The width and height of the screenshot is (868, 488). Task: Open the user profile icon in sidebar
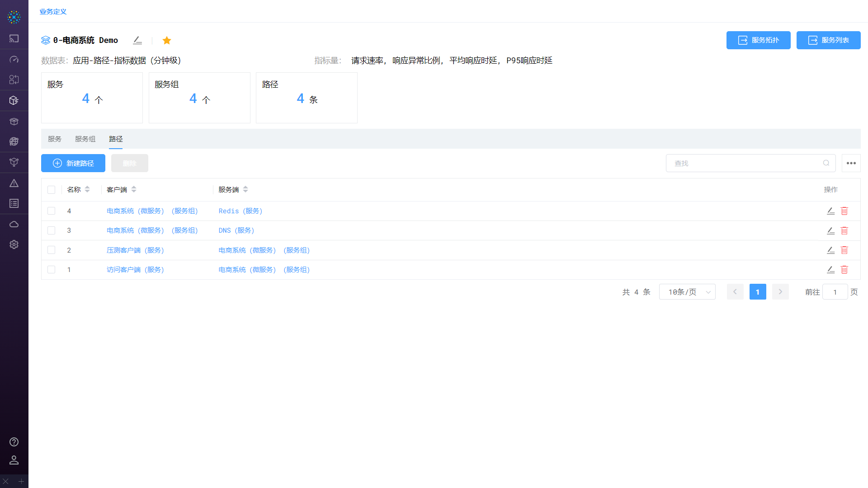point(14,460)
